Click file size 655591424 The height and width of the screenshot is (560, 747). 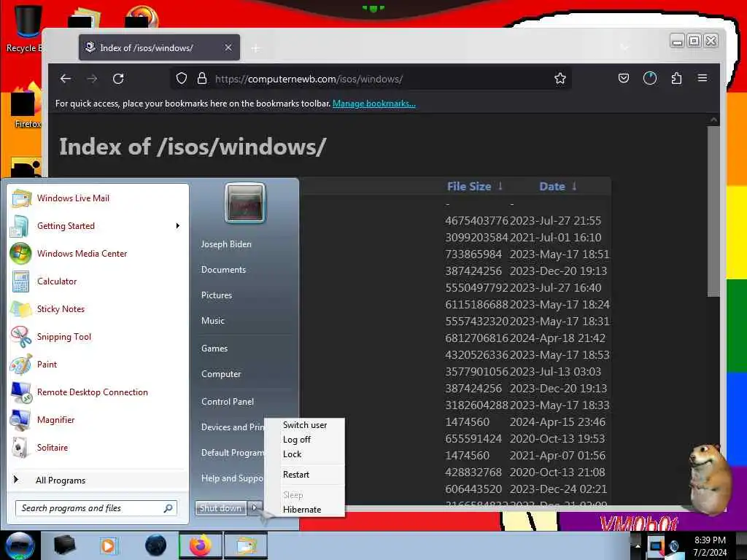click(x=473, y=438)
